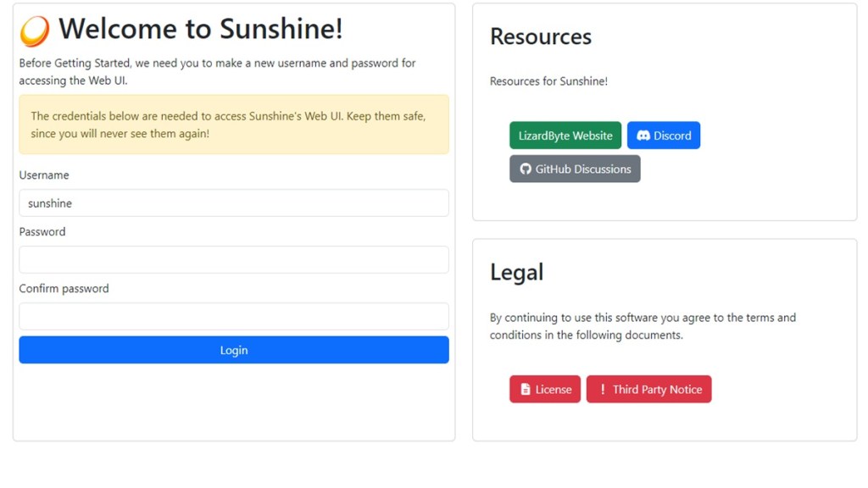Viewport: 868px width, 488px height.
Task: Select the prefilled 'sunshine' username text
Action: tap(49, 202)
